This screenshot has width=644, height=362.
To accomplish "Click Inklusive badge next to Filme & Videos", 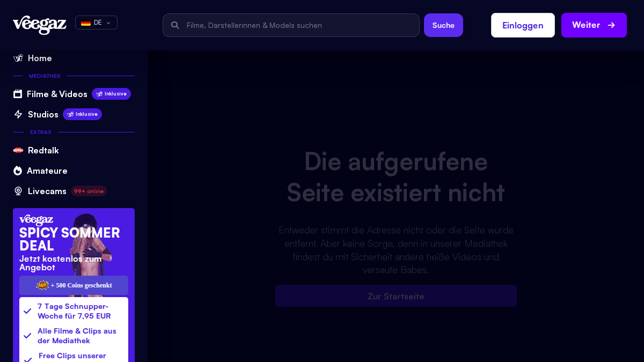I will tap(111, 94).
